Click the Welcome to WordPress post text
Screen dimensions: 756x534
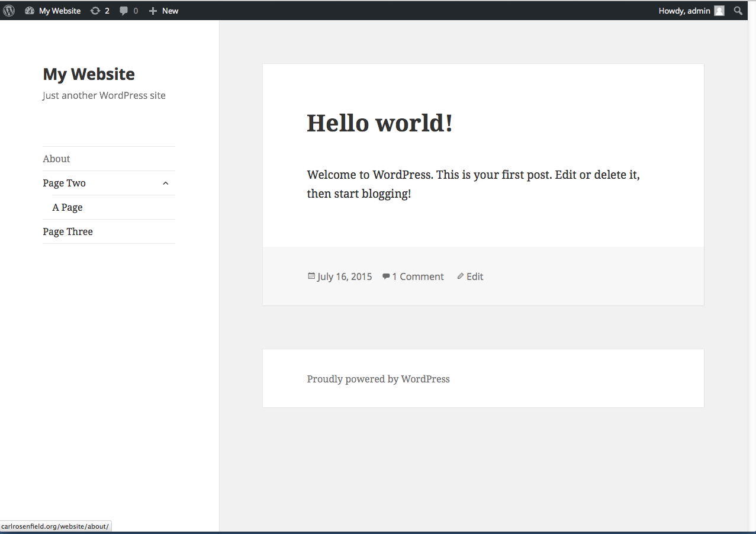click(x=473, y=184)
